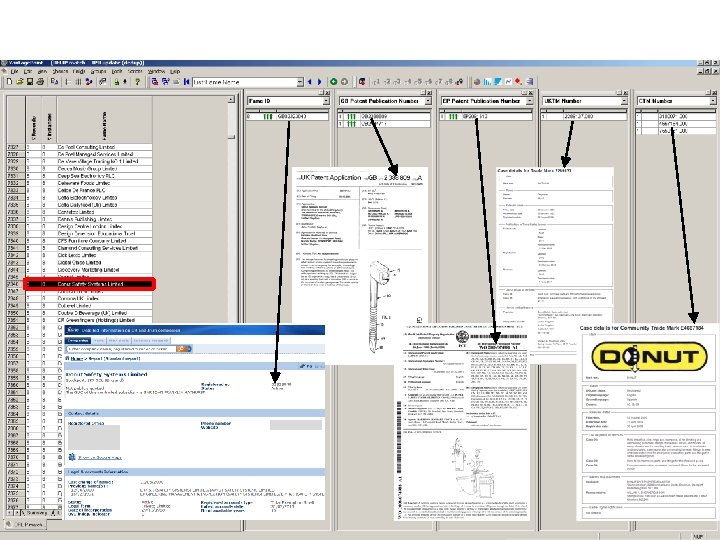Screen dimensions: 720x540
Task: Click the company search field in report page
Action: click(121, 349)
